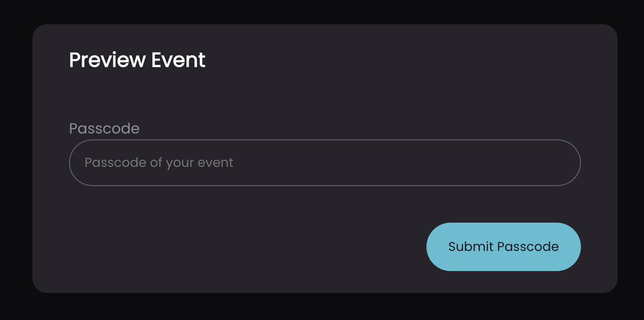644x320 pixels.
Task: Click inside the rounded passcode text box
Action: 325,163
